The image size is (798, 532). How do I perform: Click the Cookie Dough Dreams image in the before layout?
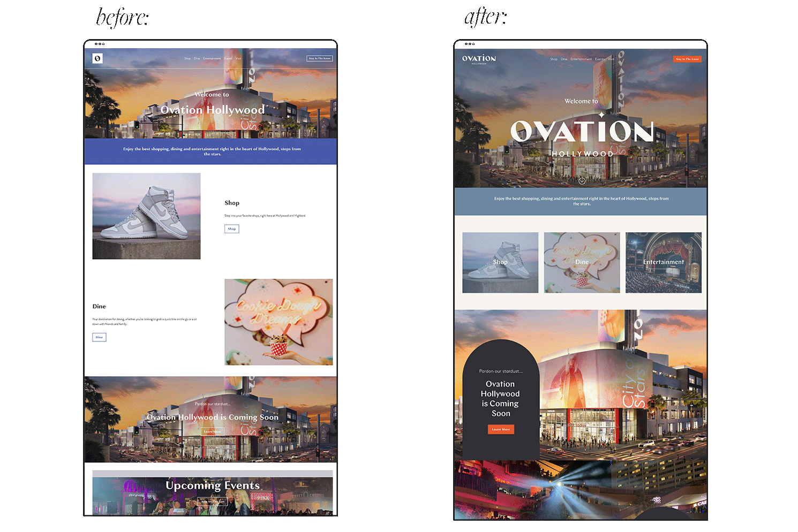pos(278,322)
